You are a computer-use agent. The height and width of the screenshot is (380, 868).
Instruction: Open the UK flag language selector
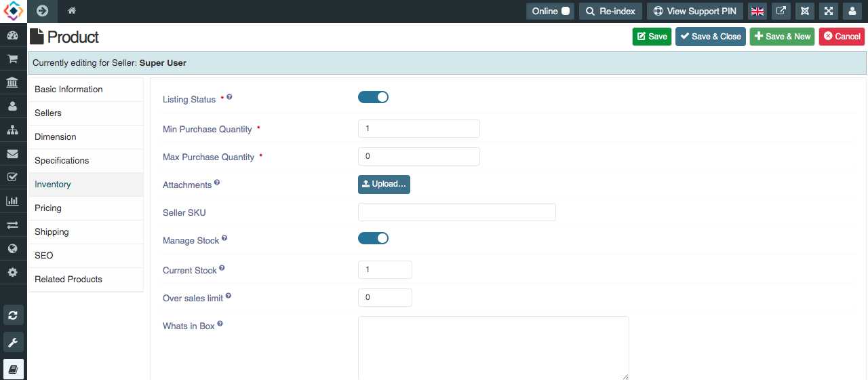tap(757, 11)
